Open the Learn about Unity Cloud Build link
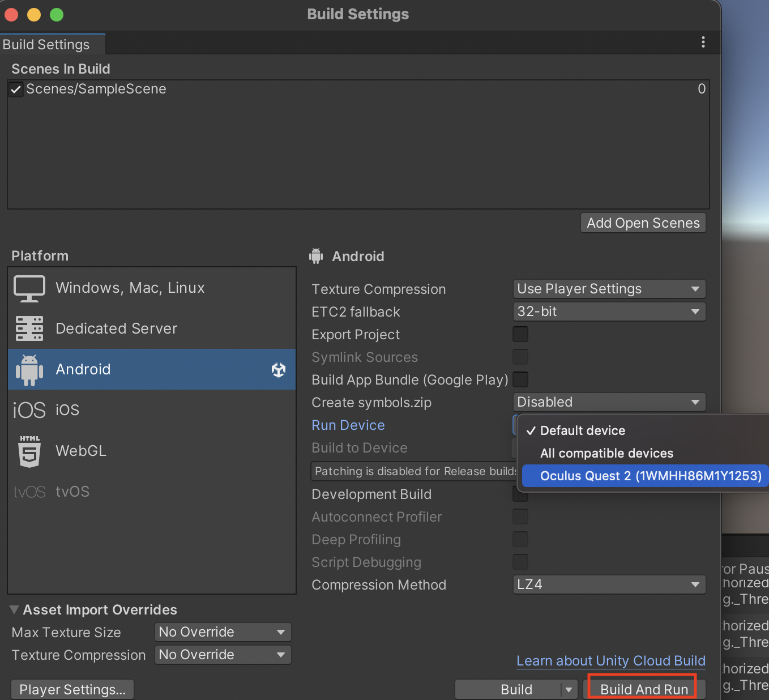769x700 pixels. (611, 661)
